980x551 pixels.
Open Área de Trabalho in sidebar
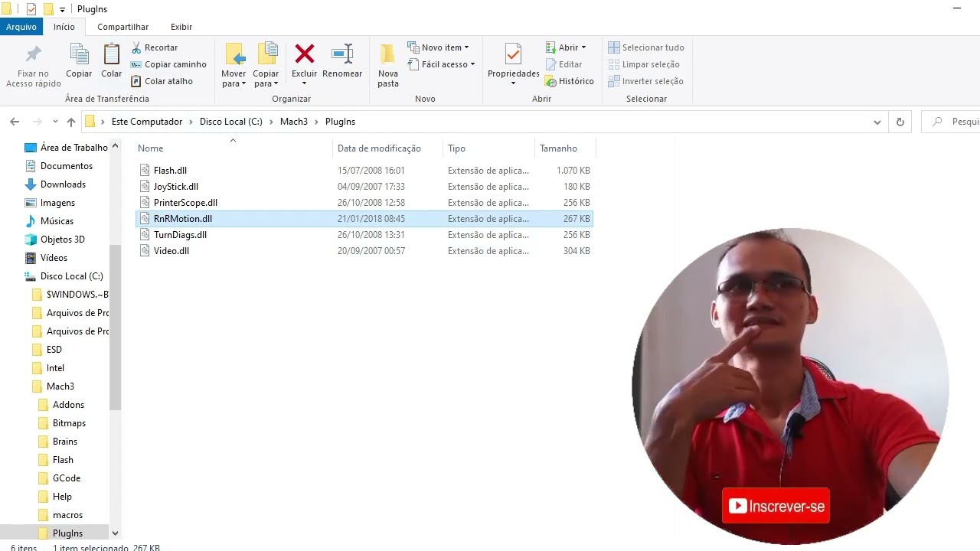pyautogui.click(x=66, y=148)
